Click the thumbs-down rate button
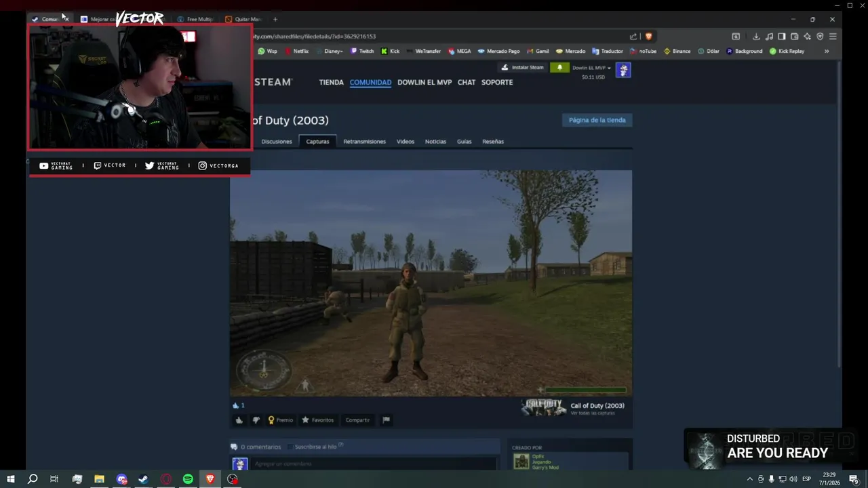Viewport: 868px width, 488px height. [x=256, y=420]
